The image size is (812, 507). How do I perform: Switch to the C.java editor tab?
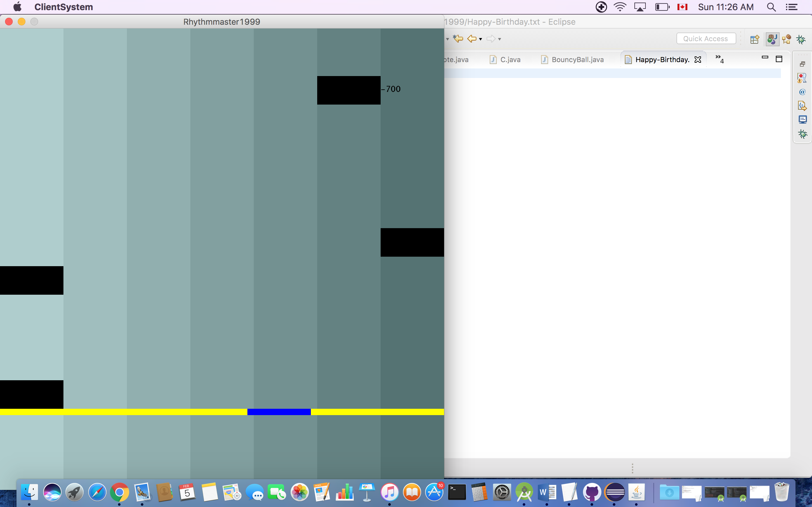point(510,60)
